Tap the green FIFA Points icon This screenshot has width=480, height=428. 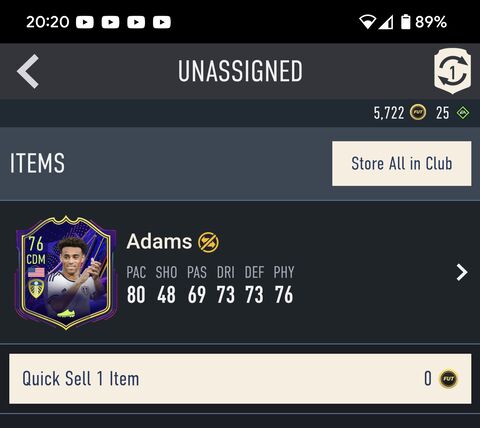click(x=463, y=113)
